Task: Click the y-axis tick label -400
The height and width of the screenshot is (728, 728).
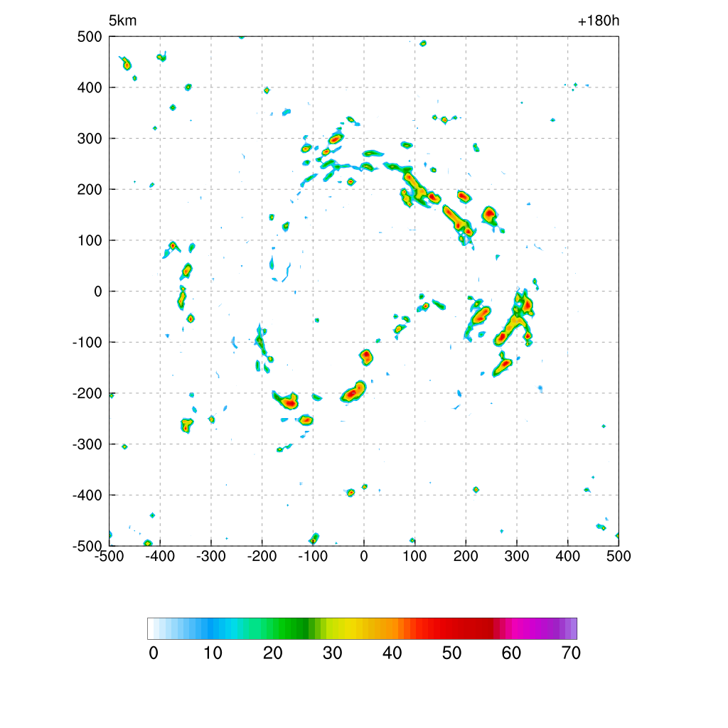Action: point(87,496)
